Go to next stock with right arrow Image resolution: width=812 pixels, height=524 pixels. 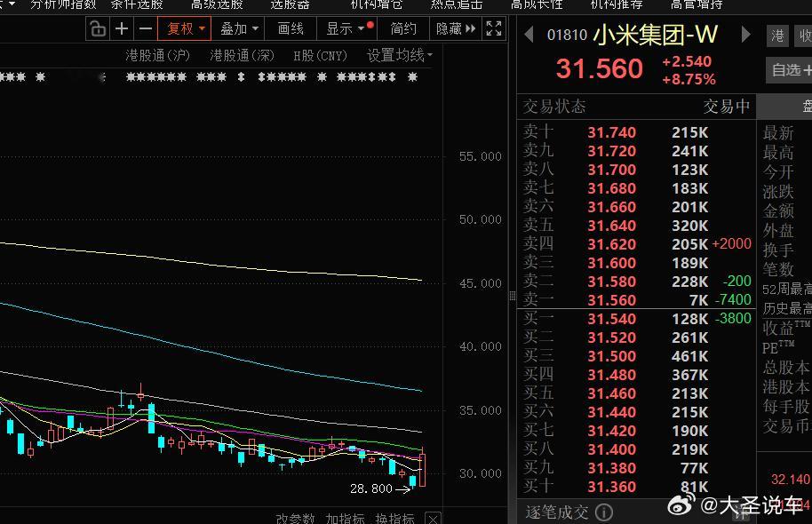point(745,35)
